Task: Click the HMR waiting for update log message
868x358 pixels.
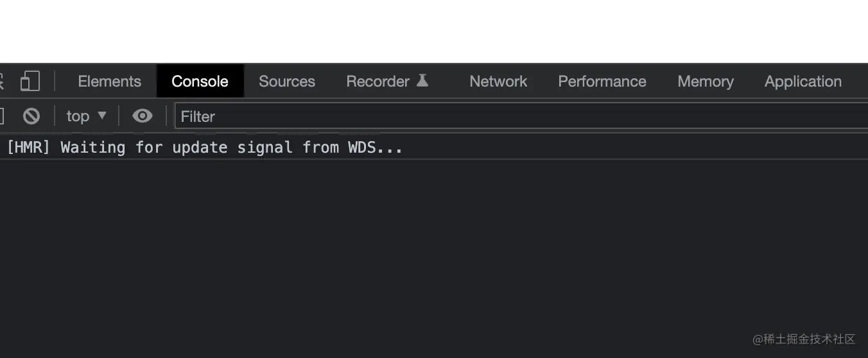Action: click(x=205, y=148)
